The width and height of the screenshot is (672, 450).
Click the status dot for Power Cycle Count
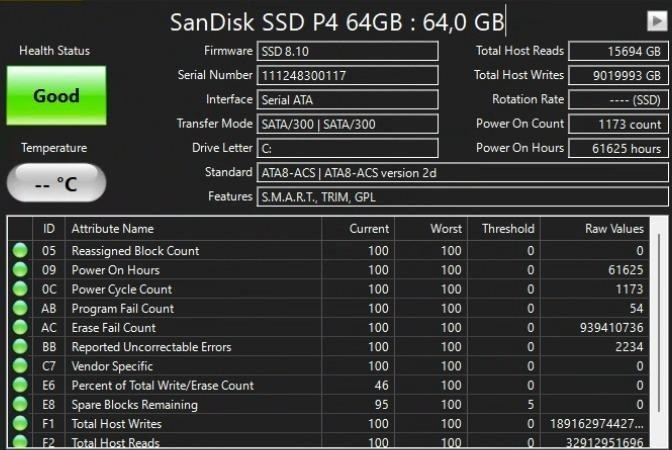20,289
